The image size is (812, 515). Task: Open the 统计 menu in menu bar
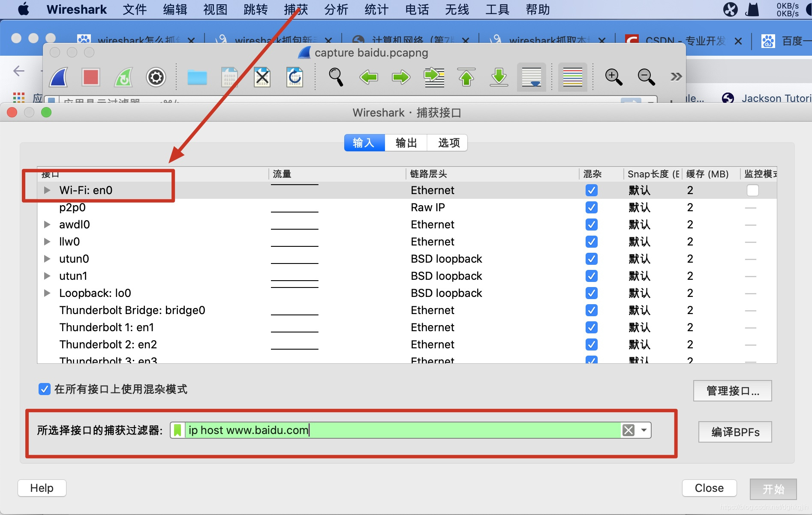tap(376, 9)
